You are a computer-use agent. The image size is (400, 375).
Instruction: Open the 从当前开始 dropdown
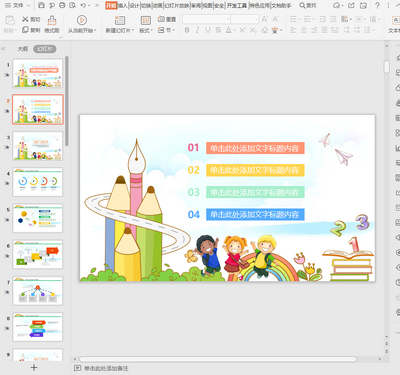(95, 31)
